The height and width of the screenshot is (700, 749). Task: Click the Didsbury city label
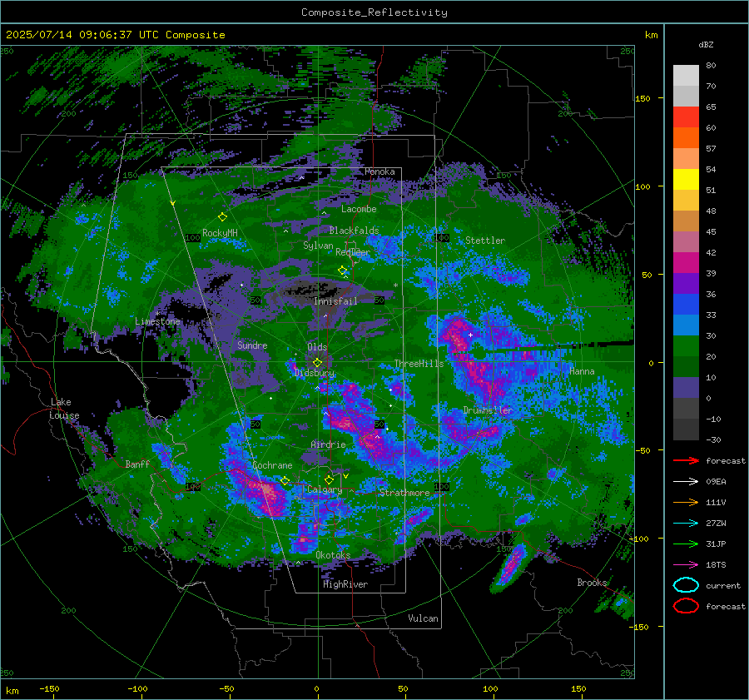[x=315, y=373]
